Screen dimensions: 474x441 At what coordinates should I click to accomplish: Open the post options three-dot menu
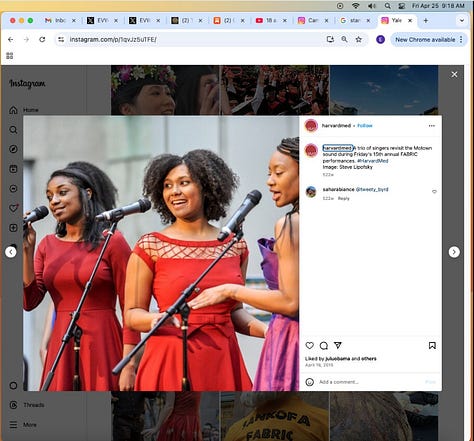tap(432, 126)
